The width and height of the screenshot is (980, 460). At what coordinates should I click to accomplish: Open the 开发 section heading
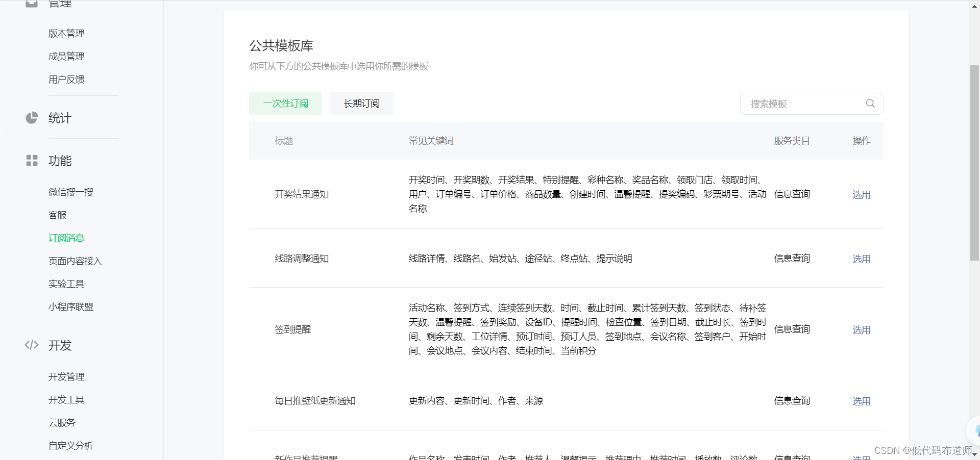coord(60,346)
